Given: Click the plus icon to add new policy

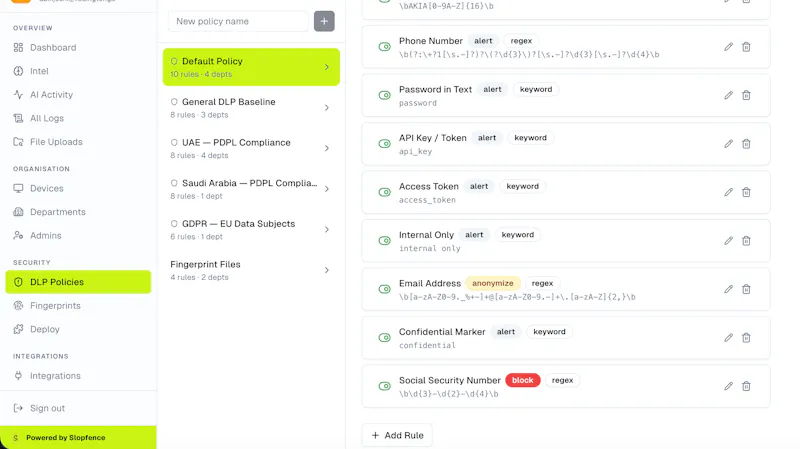Looking at the screenshot, I should click(x=324, y=21).
